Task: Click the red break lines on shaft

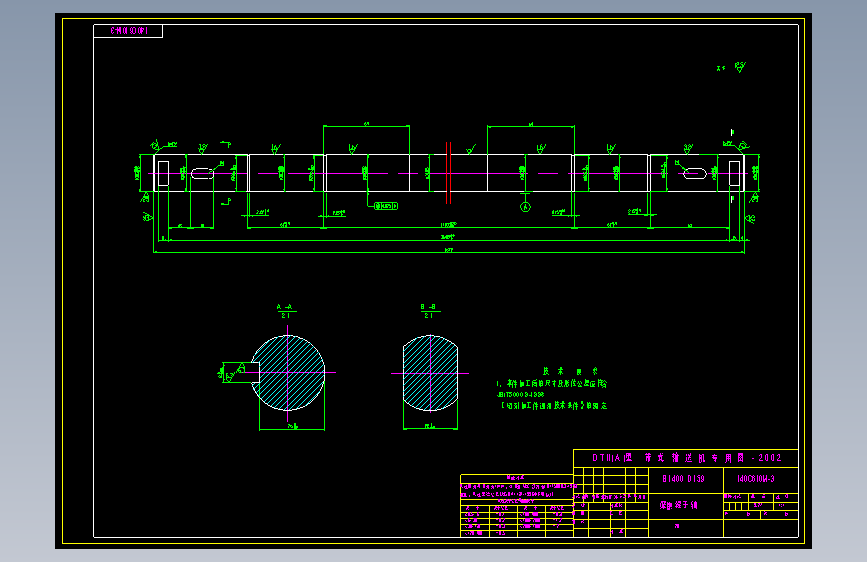Action: click(448, 173)
